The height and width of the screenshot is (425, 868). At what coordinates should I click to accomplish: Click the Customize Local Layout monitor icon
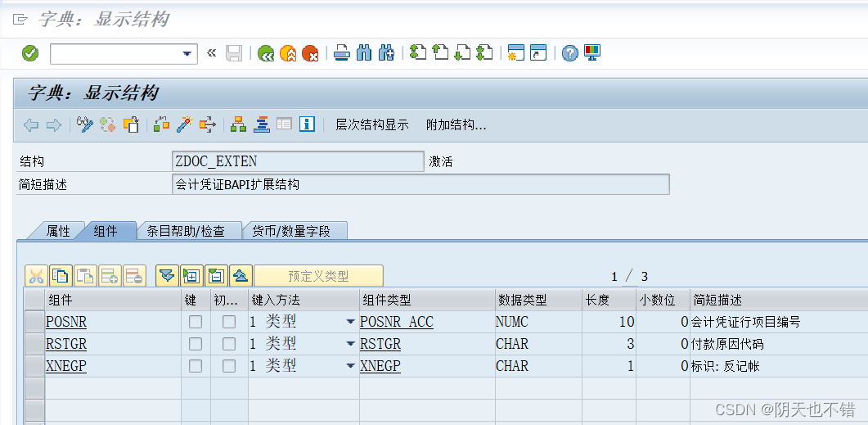click(591, 53)
